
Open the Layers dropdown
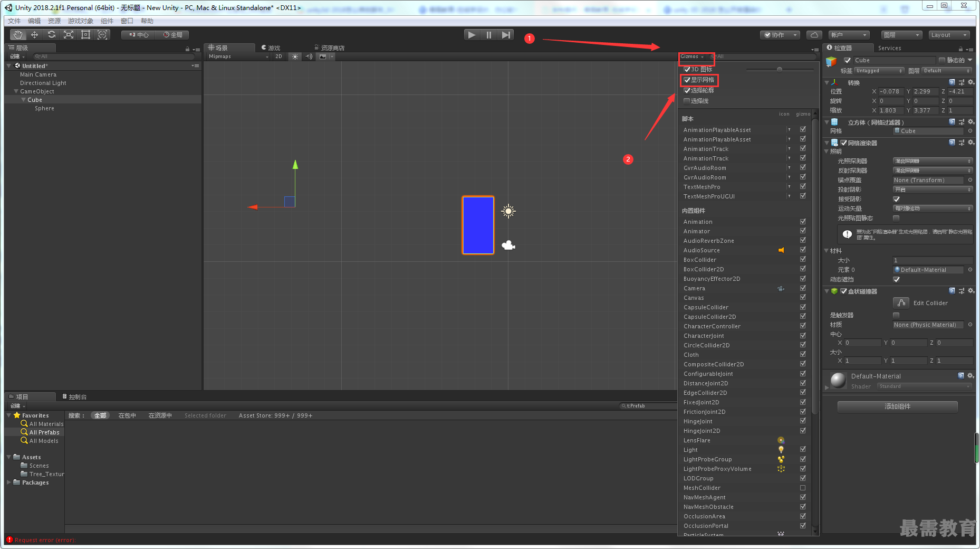pyautogui.click(x=901, y=35)
